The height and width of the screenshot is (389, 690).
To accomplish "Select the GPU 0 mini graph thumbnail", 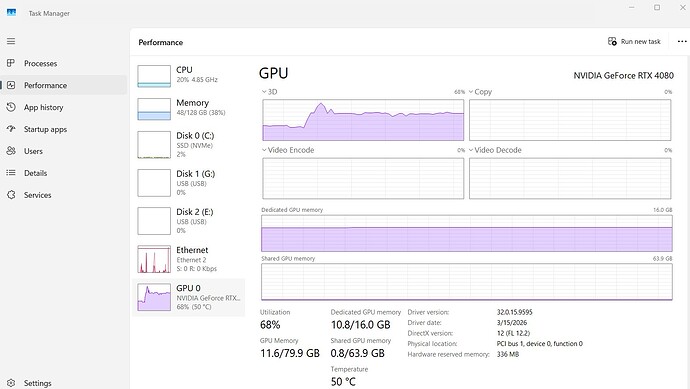I will point(154,297).
